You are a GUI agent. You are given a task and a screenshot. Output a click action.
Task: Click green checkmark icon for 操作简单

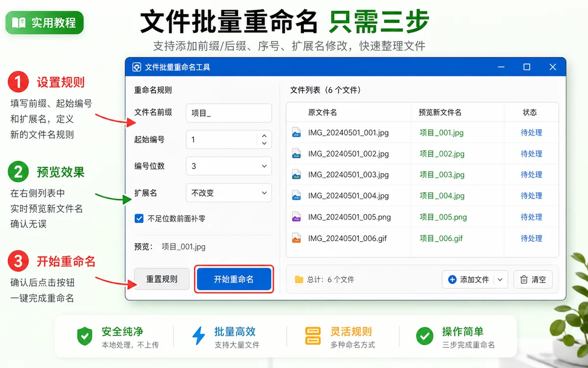(424, 336)
